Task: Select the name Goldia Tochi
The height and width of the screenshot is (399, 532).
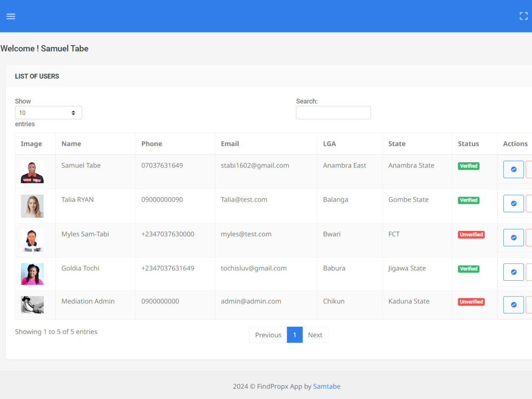Action: pos(80,268)
